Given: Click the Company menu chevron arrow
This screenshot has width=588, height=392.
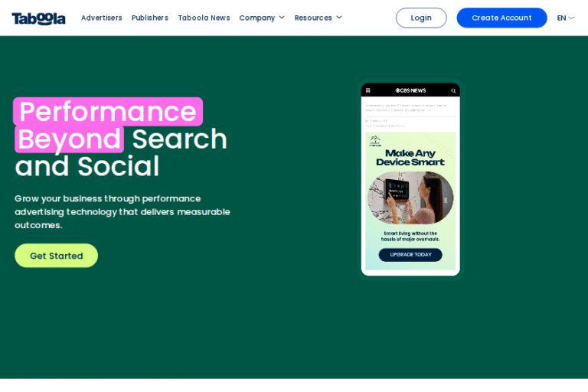Looking at the screenshot, I should coord(282,18).
